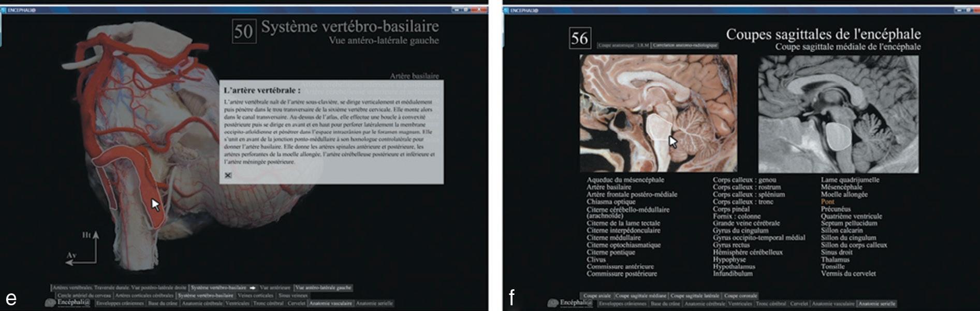The width and height of the screenshot is (980, 311).
Task: Open Enveloppes crâniennes in the right window
Action: (623, 304)
